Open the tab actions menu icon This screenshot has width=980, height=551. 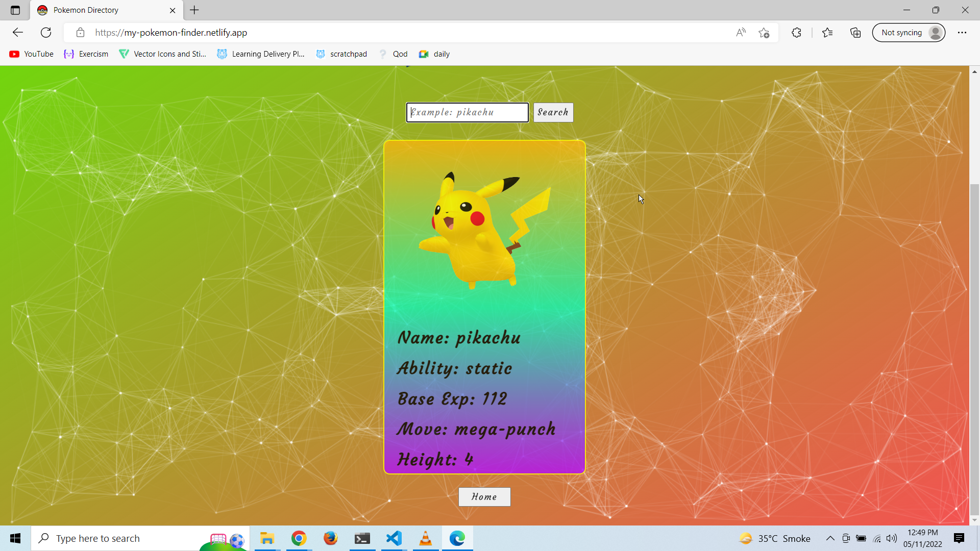(15, 10)
